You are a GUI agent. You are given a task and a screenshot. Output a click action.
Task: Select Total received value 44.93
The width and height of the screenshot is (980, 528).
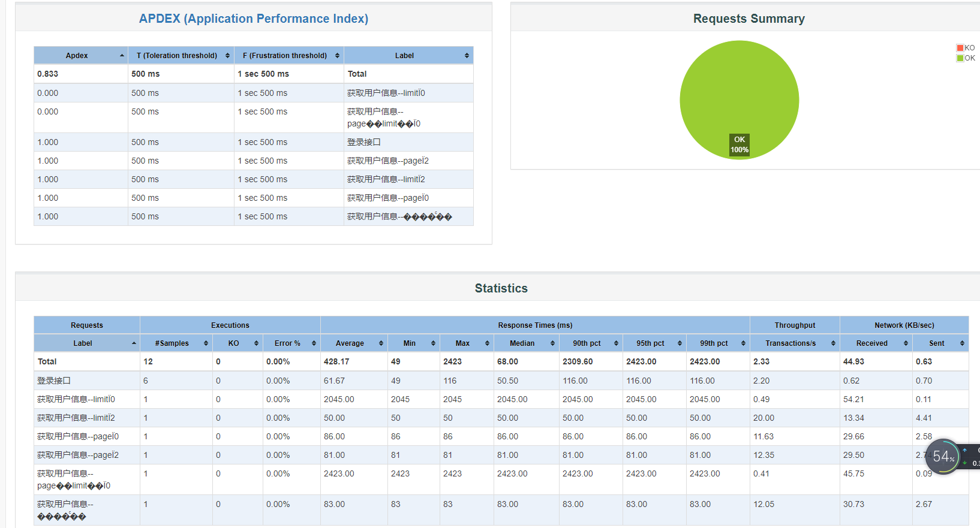[x=853, y=361]
